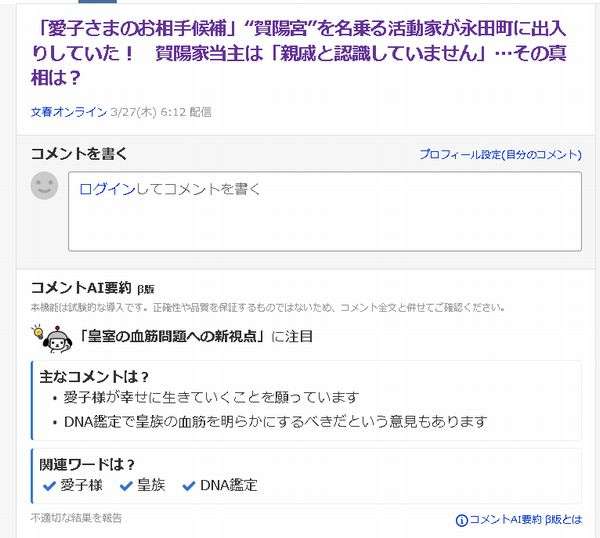
Task: Click the ログイン link in comment box
Action: click(107, 189)
